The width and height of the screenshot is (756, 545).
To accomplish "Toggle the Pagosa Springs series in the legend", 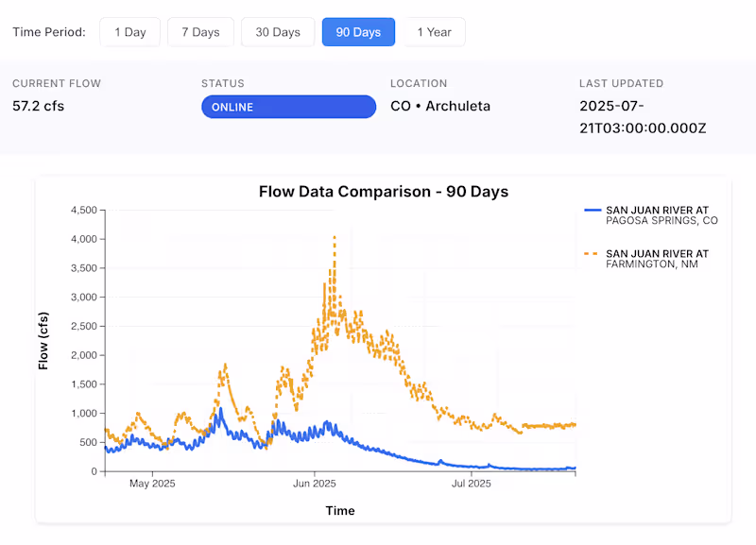I will [661, 214].
